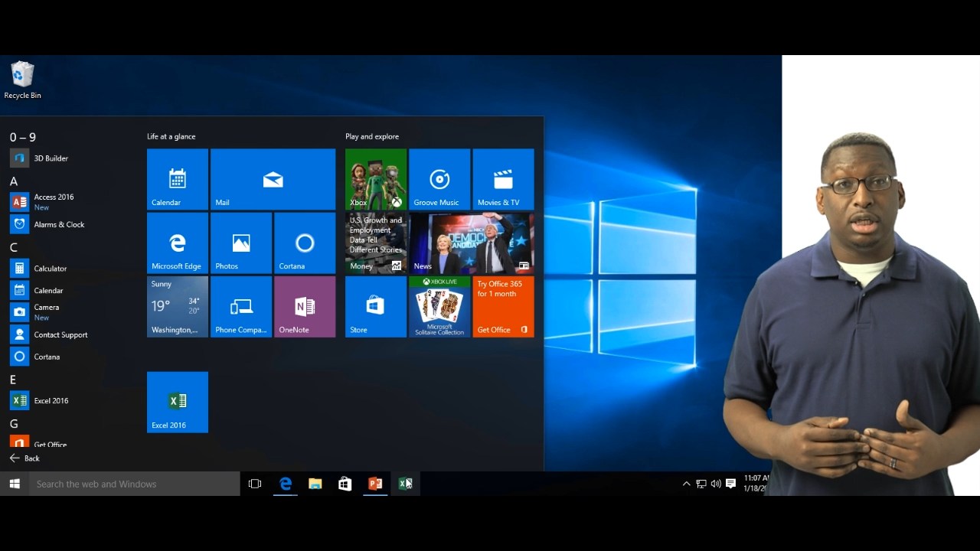Open the Movies & TV tile

coord(503,179)
